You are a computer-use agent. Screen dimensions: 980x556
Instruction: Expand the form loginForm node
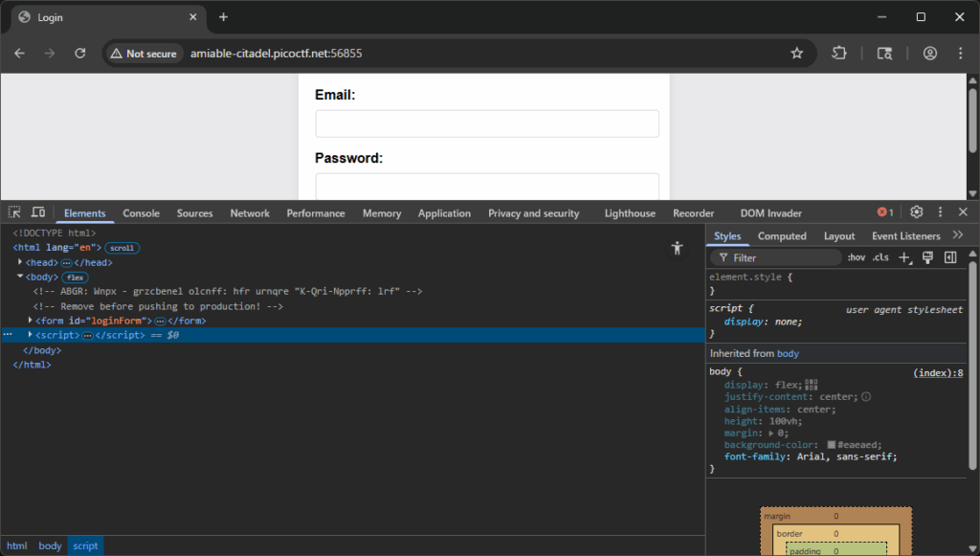tap(30, 321)
